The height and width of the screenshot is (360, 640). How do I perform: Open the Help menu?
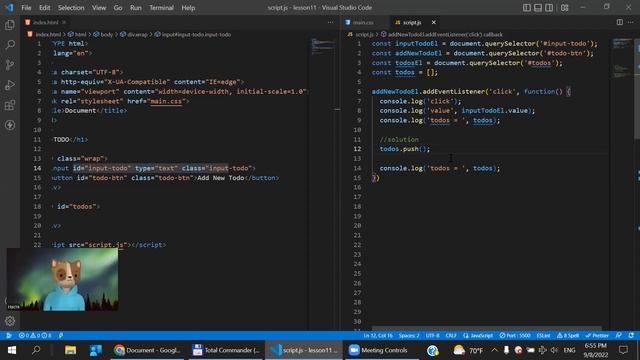click(x=188, y=8)
